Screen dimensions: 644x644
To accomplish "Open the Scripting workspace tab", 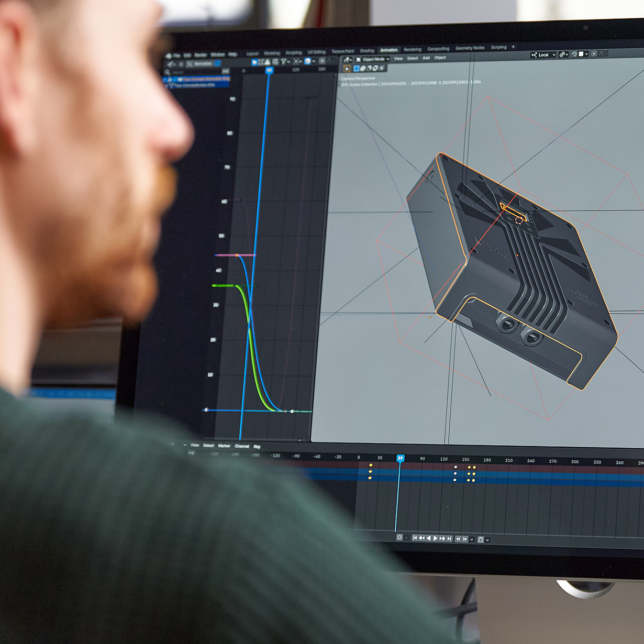I will click(498, 47).
